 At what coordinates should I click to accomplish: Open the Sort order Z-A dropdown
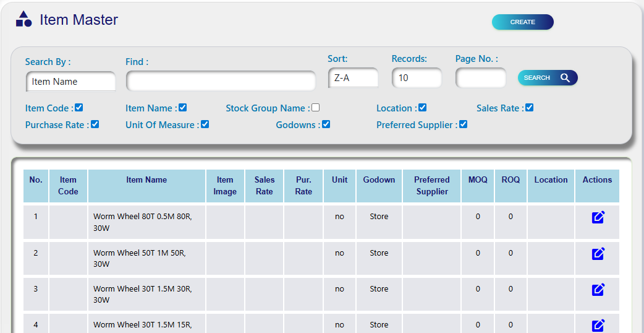pyautogui.click(x=353, y=78)
